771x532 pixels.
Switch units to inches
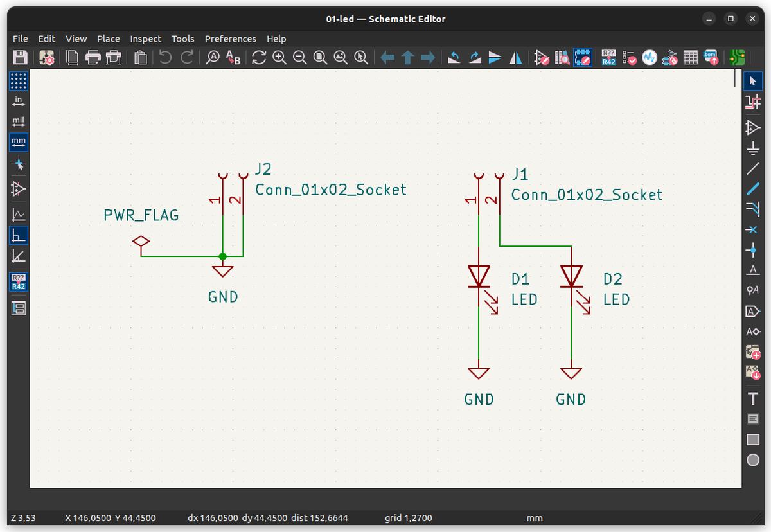coord(19,101)
